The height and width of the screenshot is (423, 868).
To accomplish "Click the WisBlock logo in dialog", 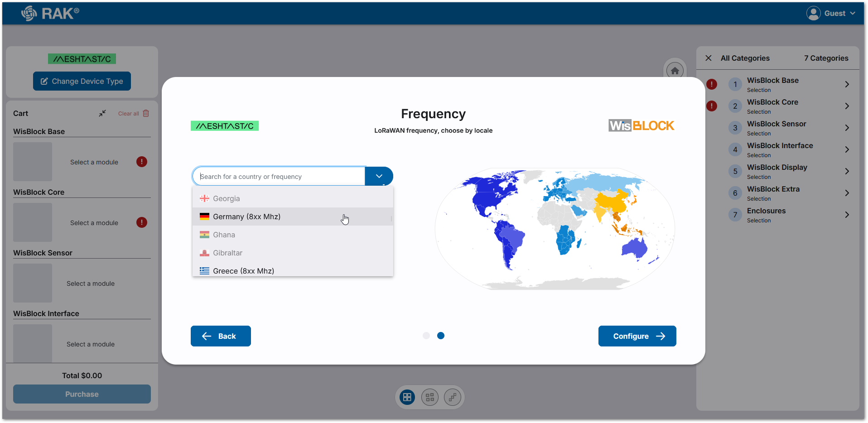I will pos(641,125).
